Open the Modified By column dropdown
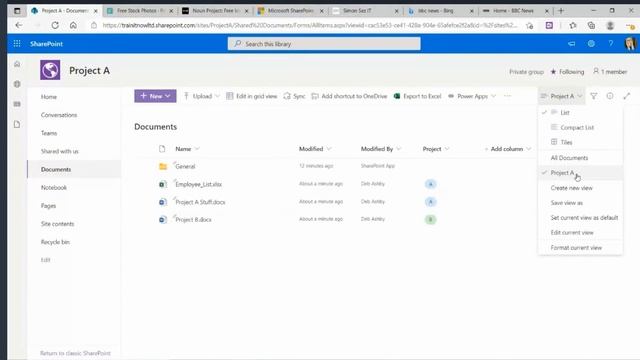Viewport: 640px width, 360px height. [381, 149]
